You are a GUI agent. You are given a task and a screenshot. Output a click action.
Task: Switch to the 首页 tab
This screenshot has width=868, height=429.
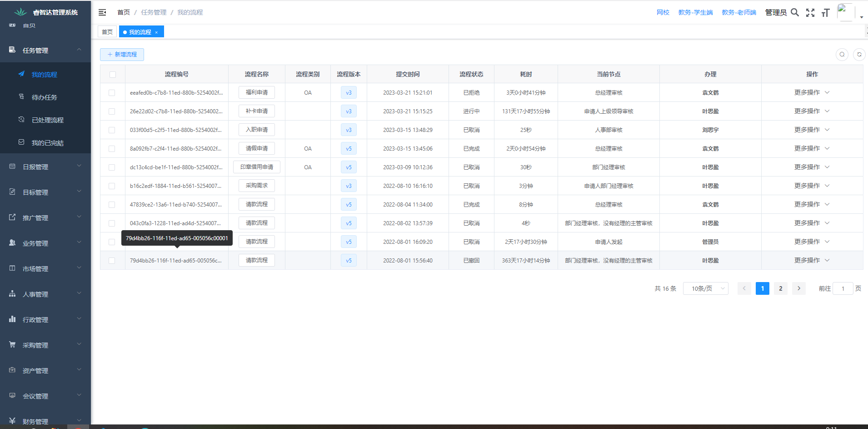(107, 32)
